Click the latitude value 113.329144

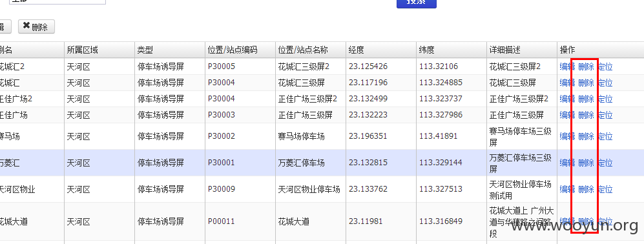pyautogui.click(x=441, y=163)
